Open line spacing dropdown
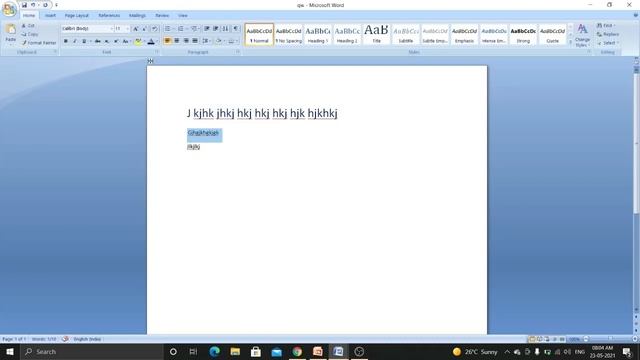Viewport: 640px width, 360px height. click(206, 41)
